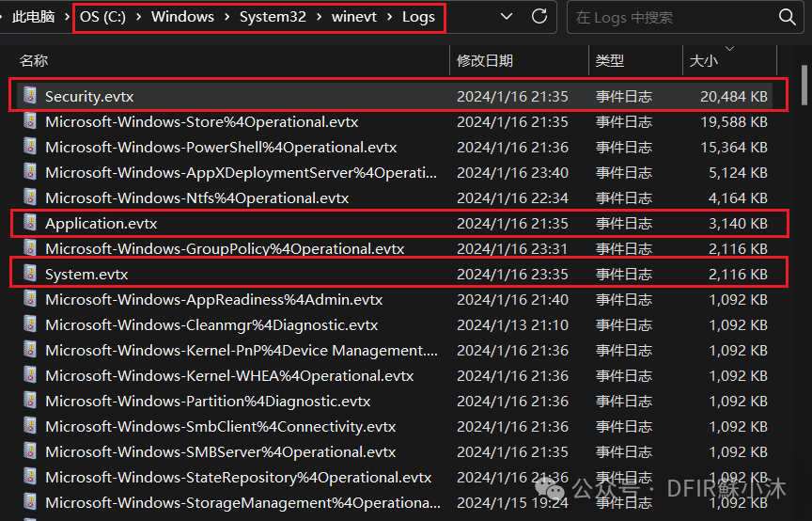
Task: Expand the chevron after Windows breadcrumb
Action: (226, 17)
